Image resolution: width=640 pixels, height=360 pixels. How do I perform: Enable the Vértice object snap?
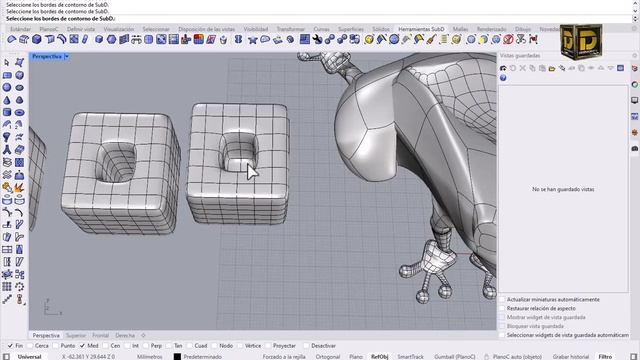pos(240,346)
